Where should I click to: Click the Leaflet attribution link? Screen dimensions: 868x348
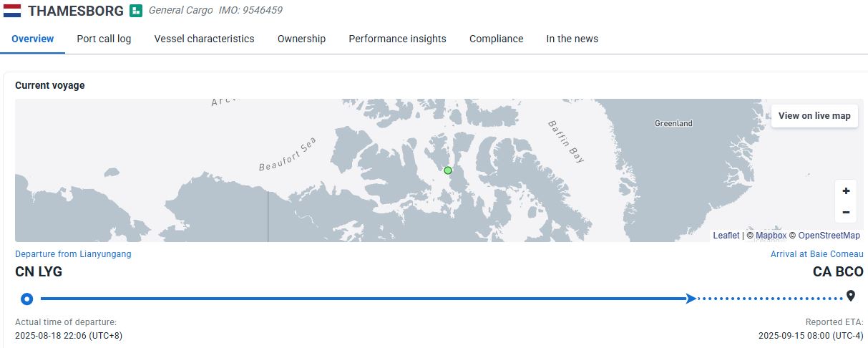point(726,236)
